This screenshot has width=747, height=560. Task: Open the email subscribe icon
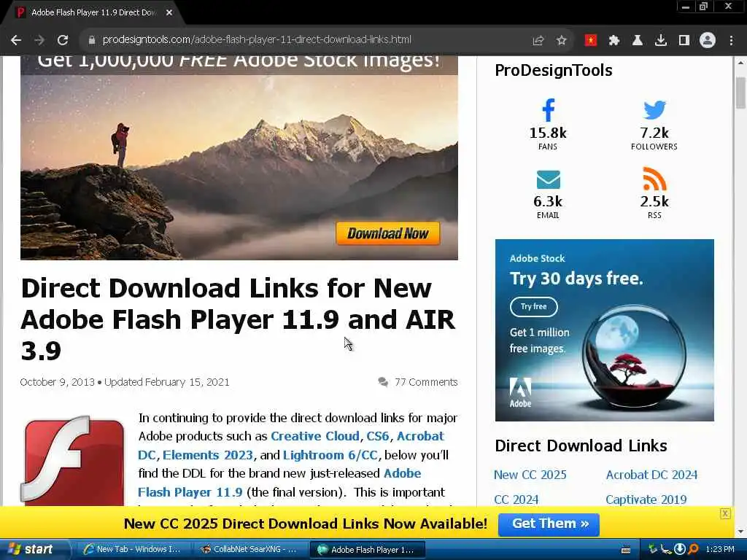pos(548,179)
